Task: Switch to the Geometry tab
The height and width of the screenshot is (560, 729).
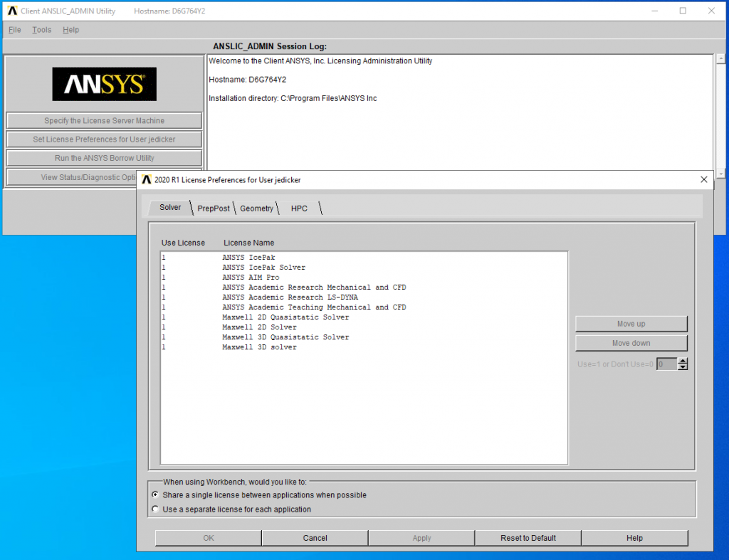Action: [x=256, y=208]
